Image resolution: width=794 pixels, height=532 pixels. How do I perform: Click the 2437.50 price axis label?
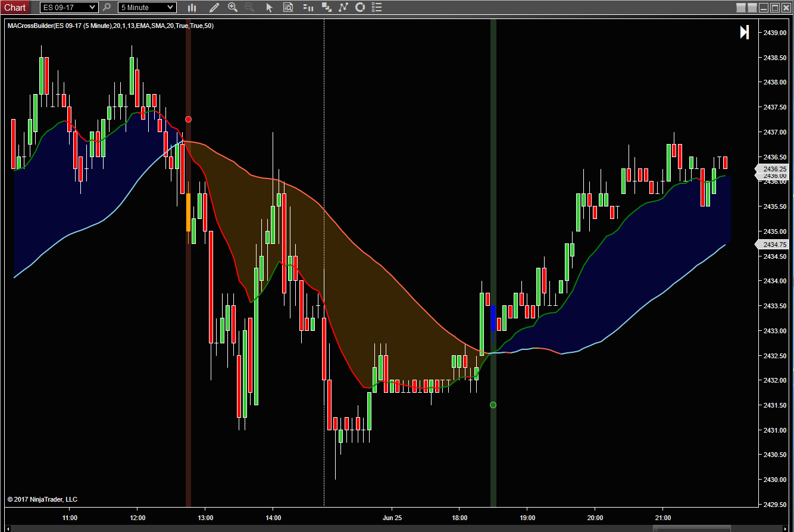pyautogui.click(x=774, y=107)
